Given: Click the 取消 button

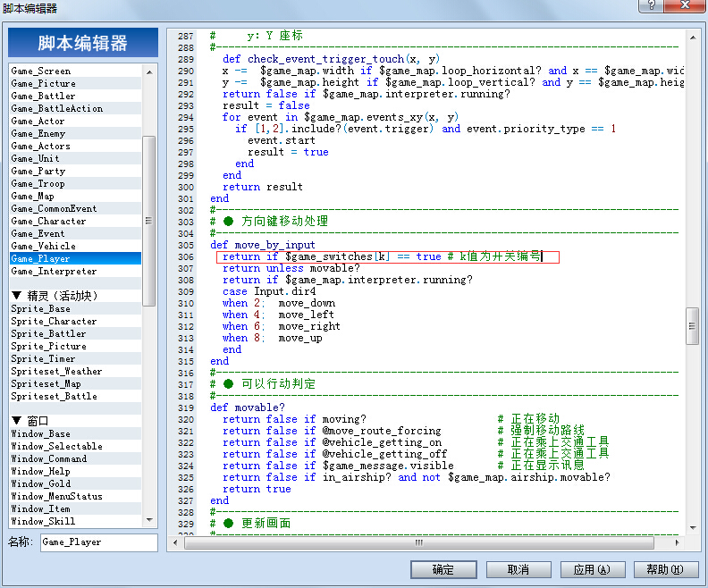Looking at the screenshot, I should 518,569.
